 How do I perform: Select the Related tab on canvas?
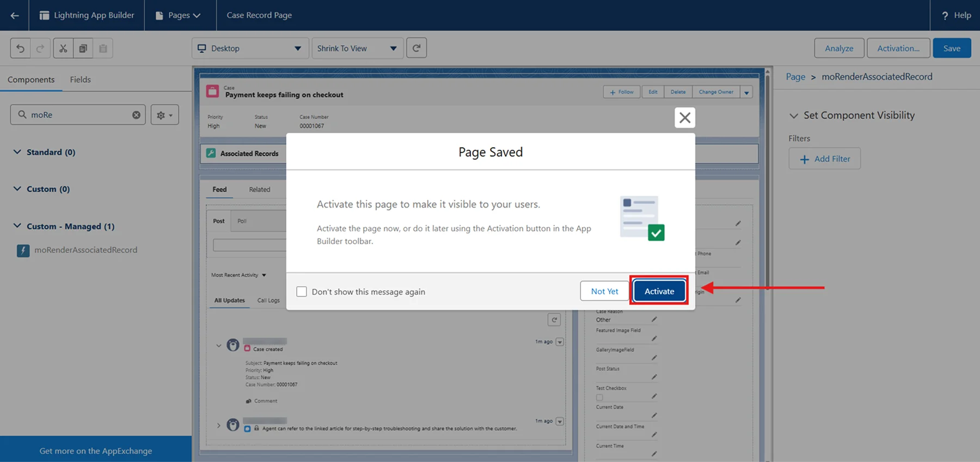coord(260,190)
